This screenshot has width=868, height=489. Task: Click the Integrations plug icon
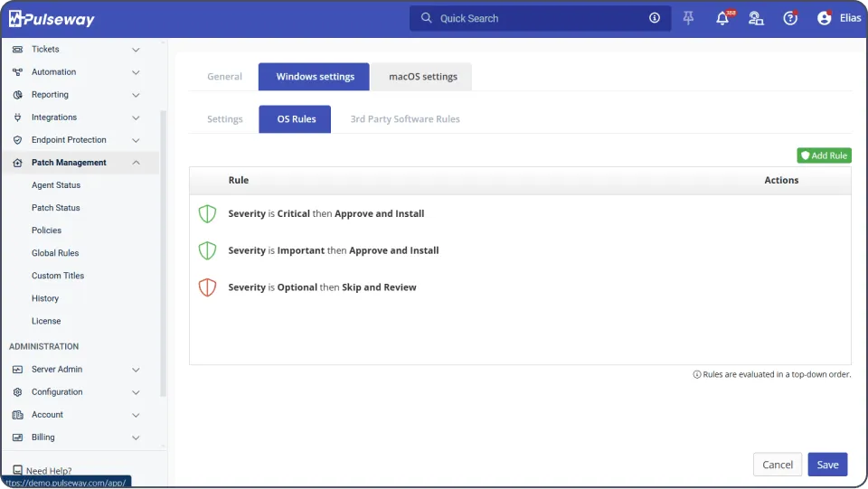point(18,118)
